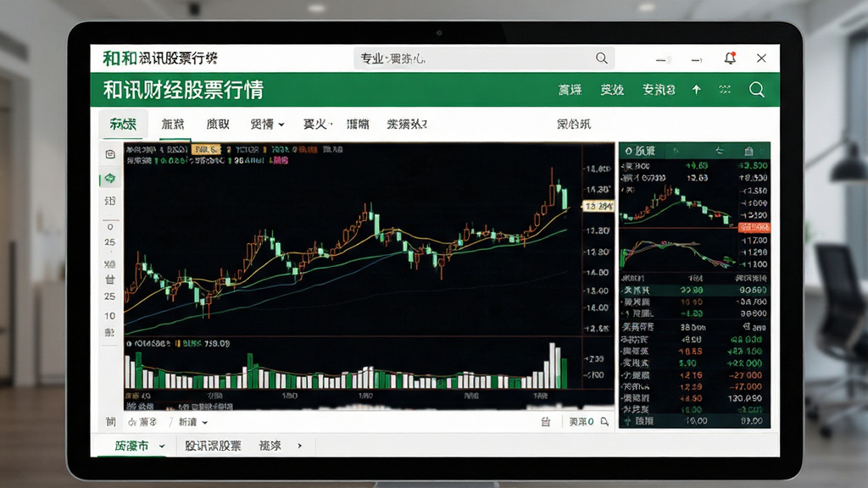Open the third text link beside the up arrow
This screenshot has height=488, width=868.
pyautogui.click(x=659, y=90)
